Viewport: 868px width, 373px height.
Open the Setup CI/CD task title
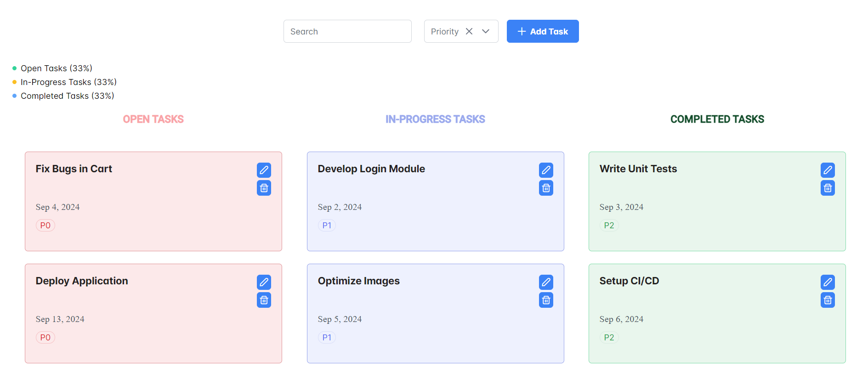click(x=629, y=281)
